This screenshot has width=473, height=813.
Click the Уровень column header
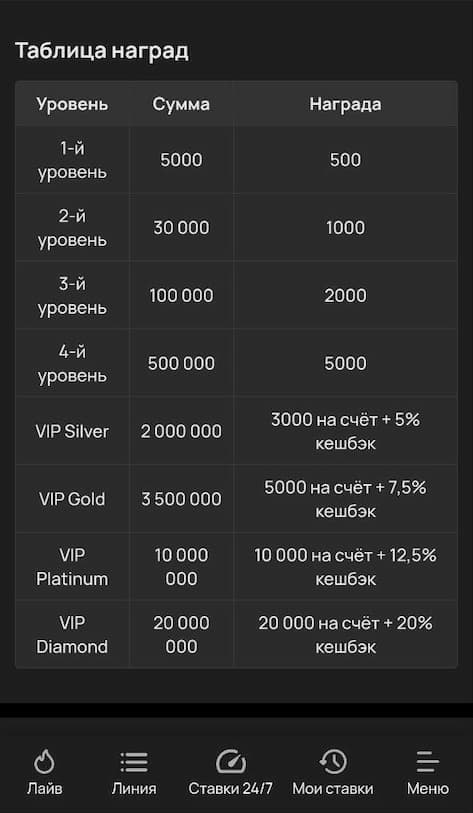[72, 104]
